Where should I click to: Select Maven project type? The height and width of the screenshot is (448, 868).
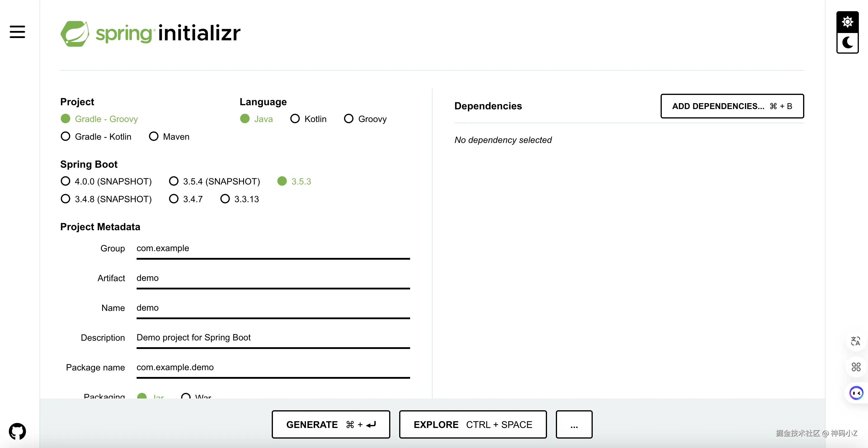click(154, 136)
